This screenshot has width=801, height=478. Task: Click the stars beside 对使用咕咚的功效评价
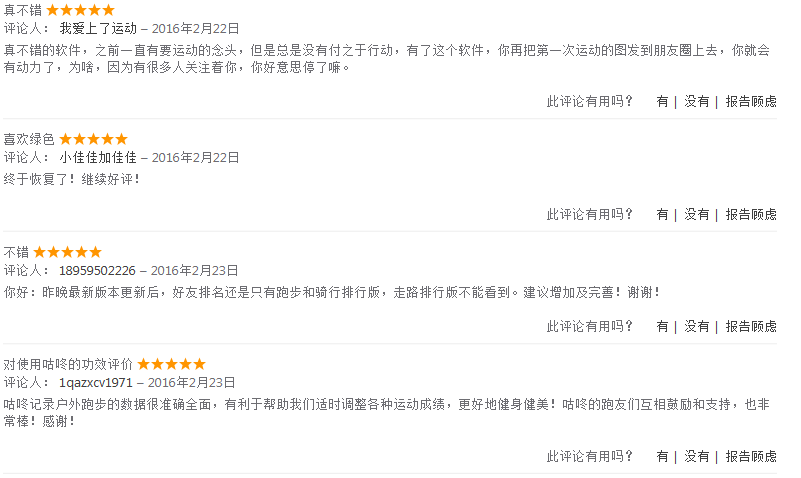point(172,364)
